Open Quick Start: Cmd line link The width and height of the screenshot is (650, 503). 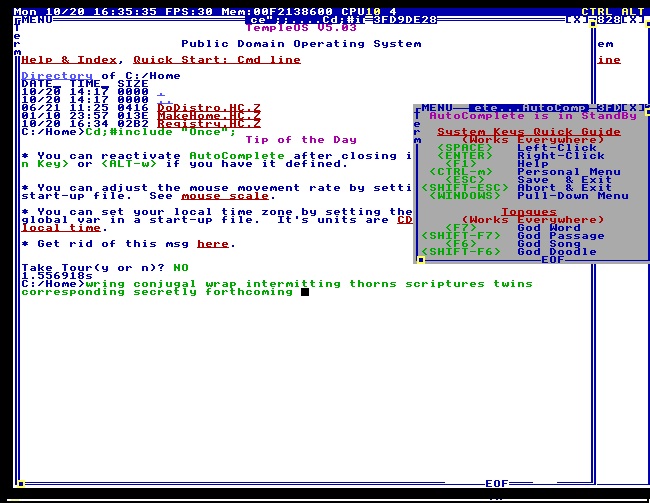click(217, 60)
